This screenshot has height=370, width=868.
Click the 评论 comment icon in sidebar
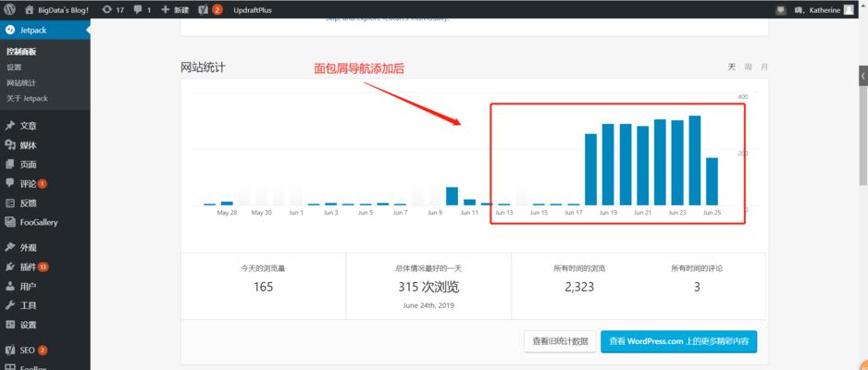tap(10, 183)
